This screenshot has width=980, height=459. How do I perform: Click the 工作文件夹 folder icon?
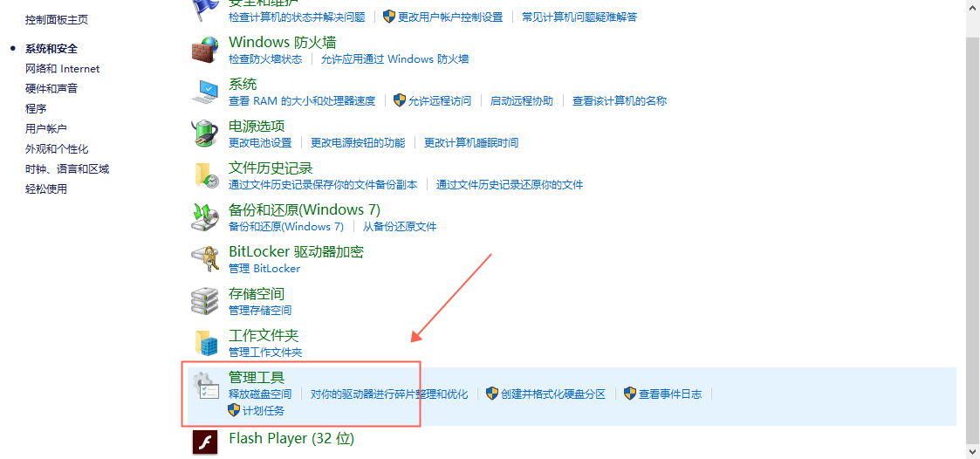click(x=205, y=343)
